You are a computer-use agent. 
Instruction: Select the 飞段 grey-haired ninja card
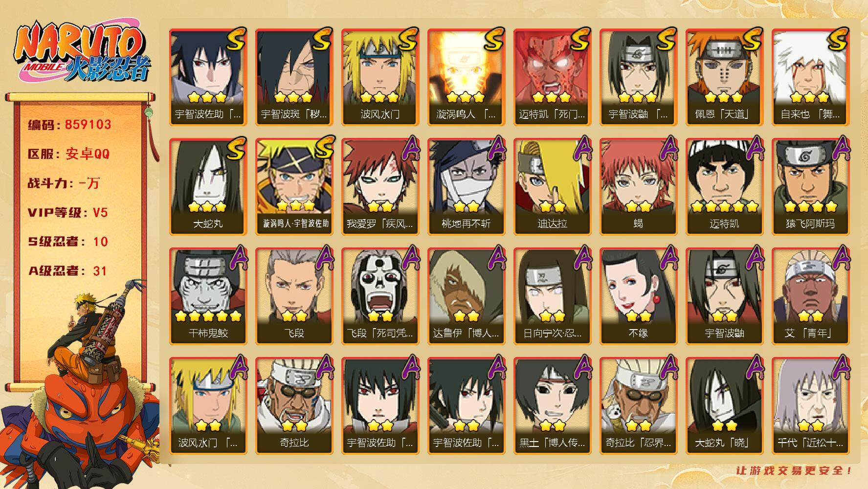pyautogui.click(x=294, y=296)
